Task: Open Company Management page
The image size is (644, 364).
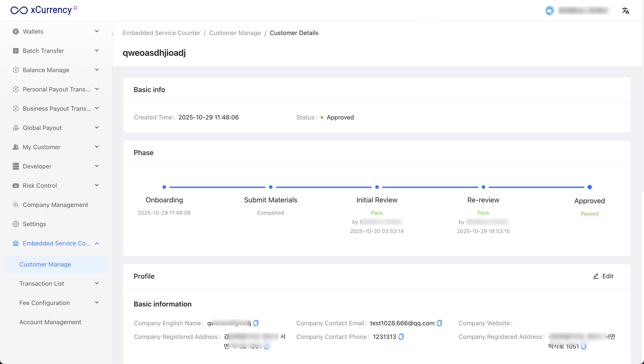Action: (55, 205)
